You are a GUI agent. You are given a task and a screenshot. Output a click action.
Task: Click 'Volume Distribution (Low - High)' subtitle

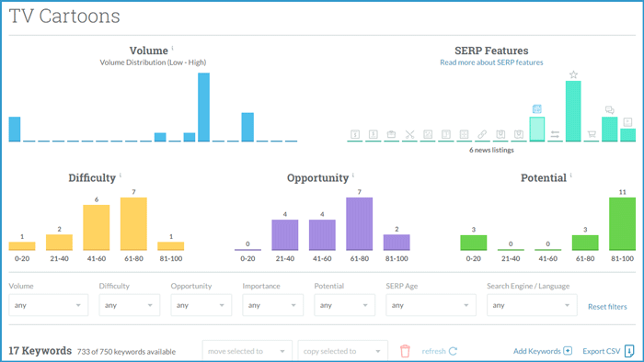coord(153,62)
